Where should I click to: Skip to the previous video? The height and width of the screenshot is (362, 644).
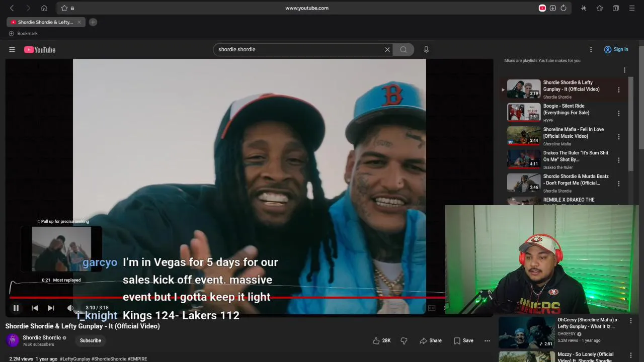pyautogui.click(x=35, y=308)
